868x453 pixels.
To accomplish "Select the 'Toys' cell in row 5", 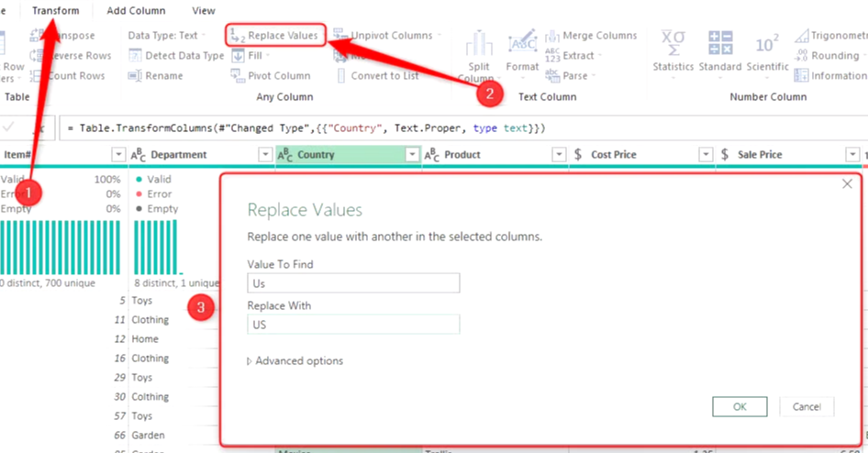I will tap(141, 301).
